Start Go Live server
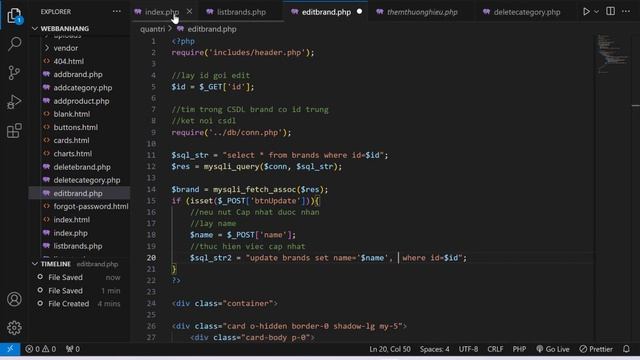640x360 pixels. pos(553,349)
